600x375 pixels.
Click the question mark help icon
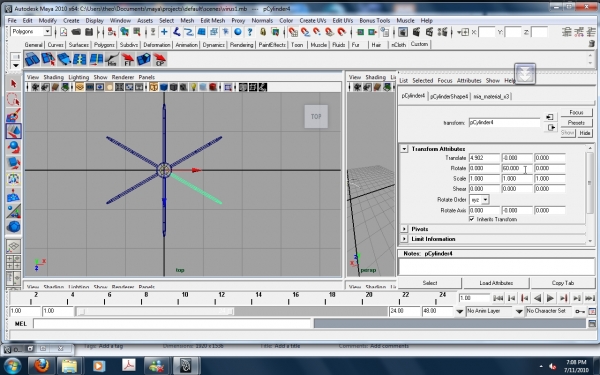pos(250,32)
